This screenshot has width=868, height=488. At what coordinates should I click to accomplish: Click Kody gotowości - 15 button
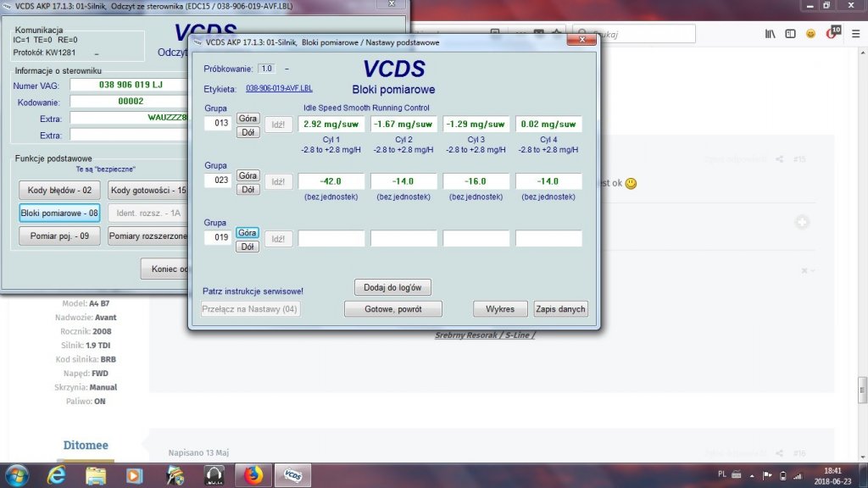(x=147, y=190)
